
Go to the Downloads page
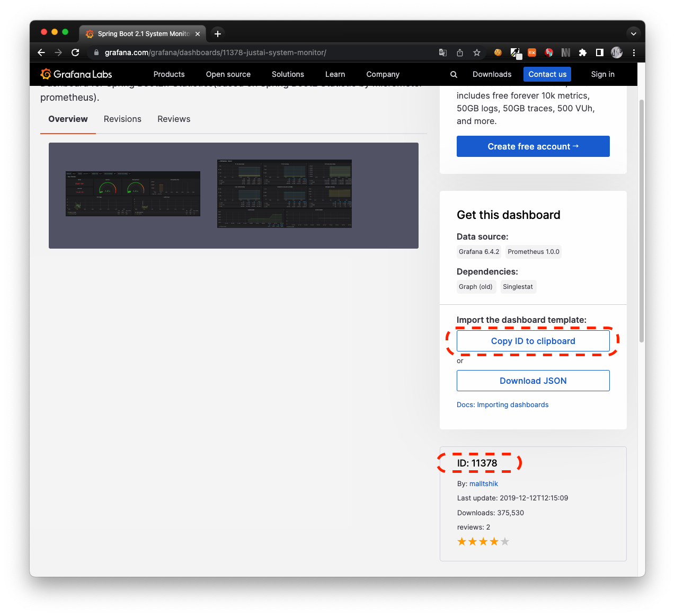tap(492, 74)
